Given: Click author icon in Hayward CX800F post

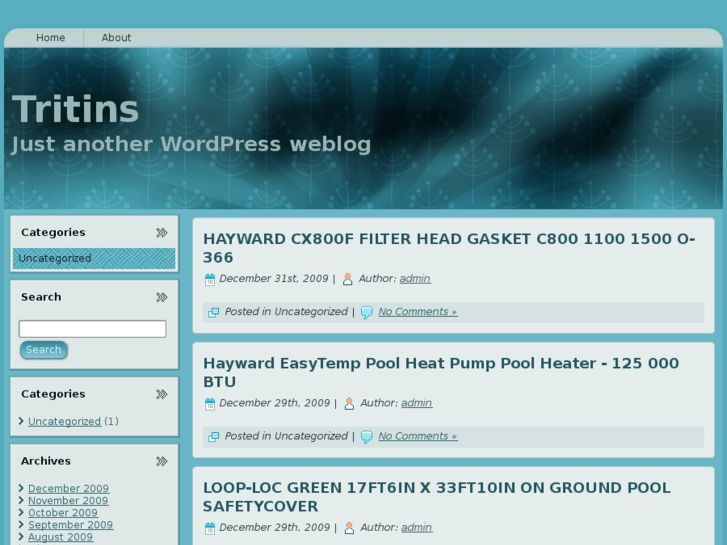Looking at the screenshot, I should click(x=347, y=279).
